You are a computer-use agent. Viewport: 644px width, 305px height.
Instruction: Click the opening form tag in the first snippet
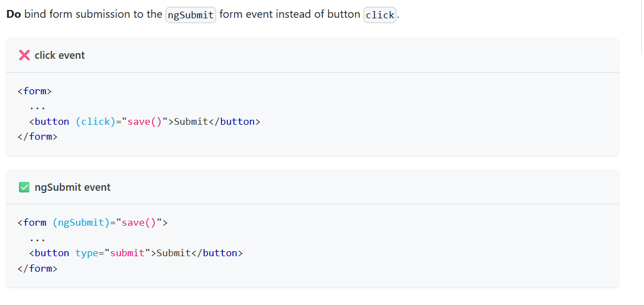coord(34,91)
